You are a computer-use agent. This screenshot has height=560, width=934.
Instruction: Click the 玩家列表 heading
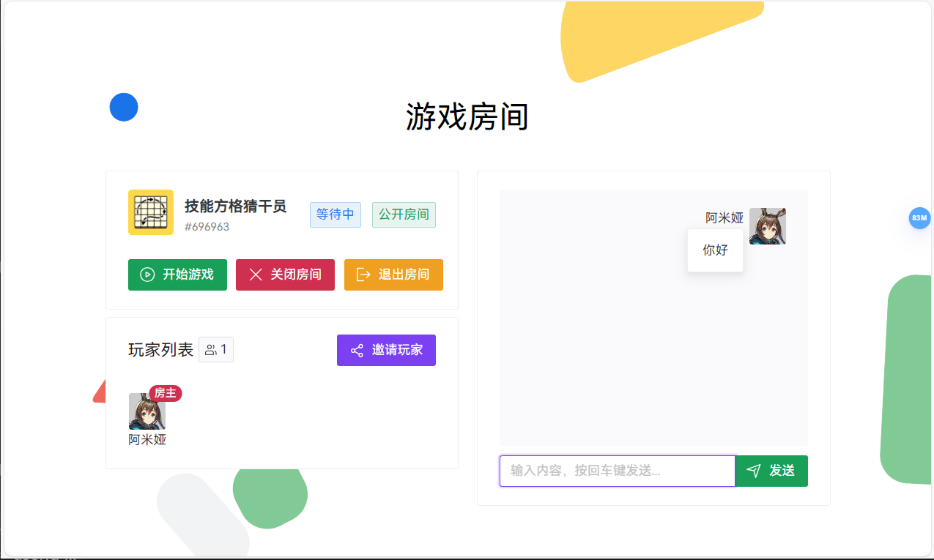(160, 350)
